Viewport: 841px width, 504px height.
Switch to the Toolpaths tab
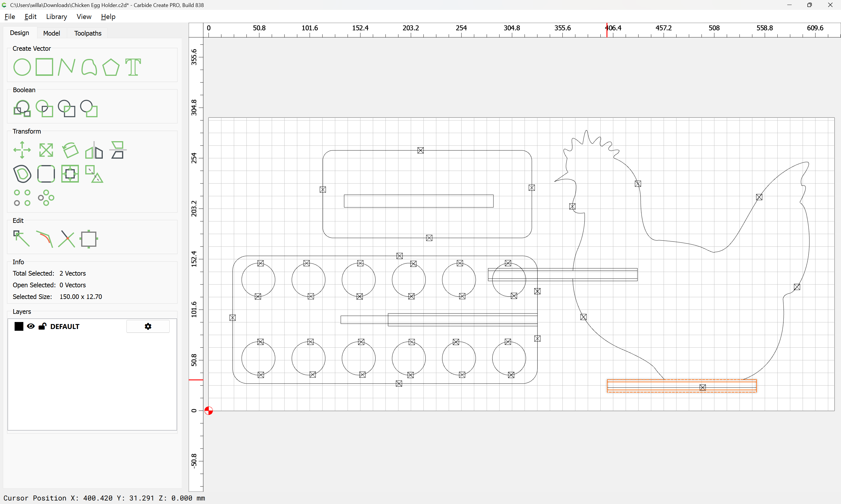88,33
